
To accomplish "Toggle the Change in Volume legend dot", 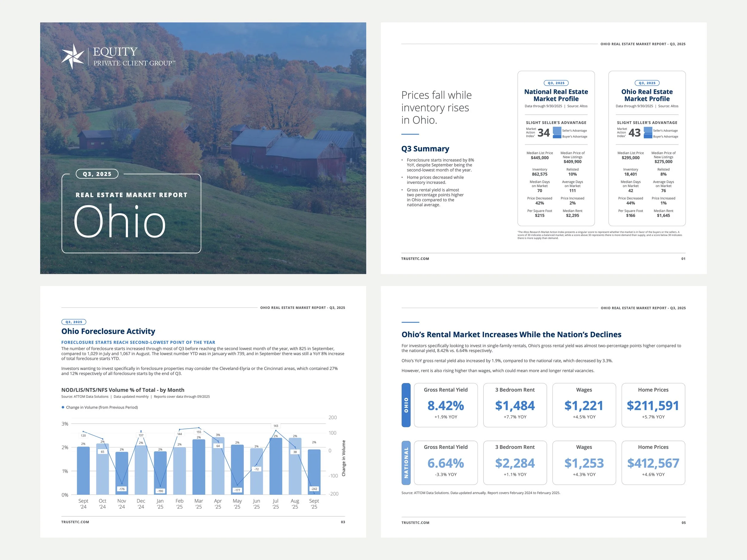I will tap(63, 407).
